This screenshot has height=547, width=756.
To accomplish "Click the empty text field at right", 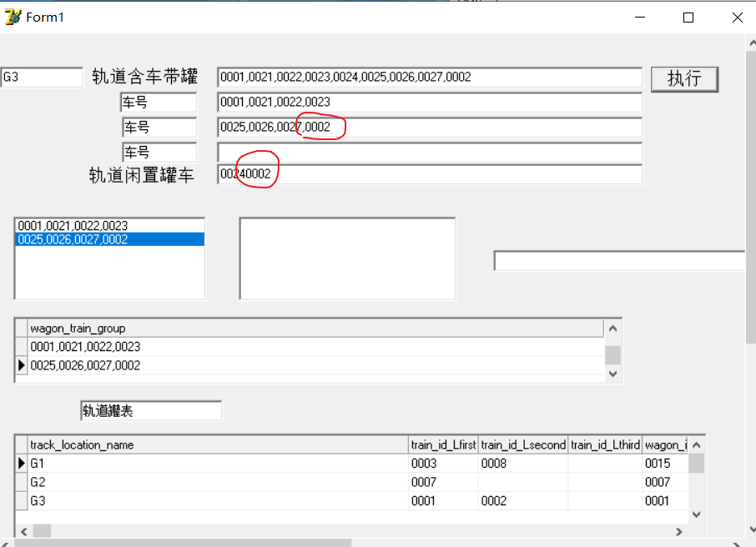I will tap(620, 261).
